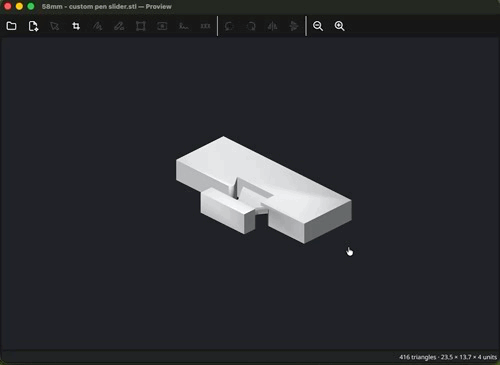Open a file with the folder icon
This screenshot has width=500, height=365.
(x=11, y=26)
